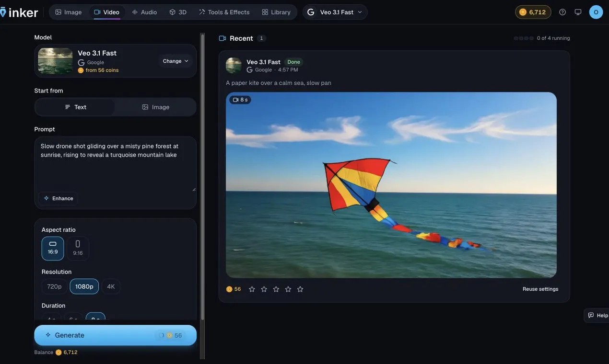This screenshot has height=364, width=609.
Task: Rate the kite video four stars
Action: point(288,289)
